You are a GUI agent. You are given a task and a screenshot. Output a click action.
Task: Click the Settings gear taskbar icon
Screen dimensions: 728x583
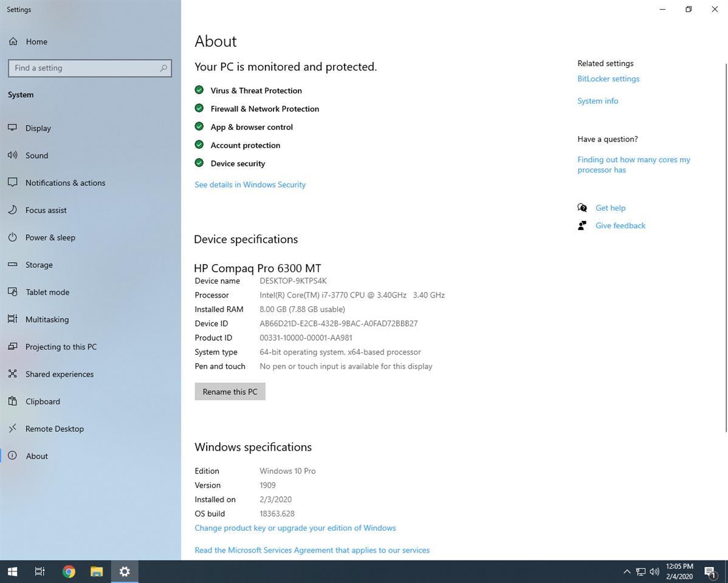click(125, 571)
